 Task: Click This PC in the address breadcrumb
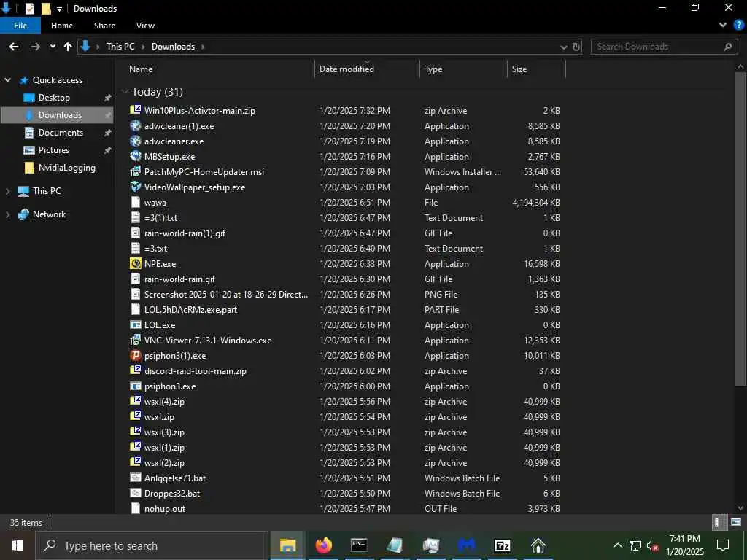click(x=120, y=47)
